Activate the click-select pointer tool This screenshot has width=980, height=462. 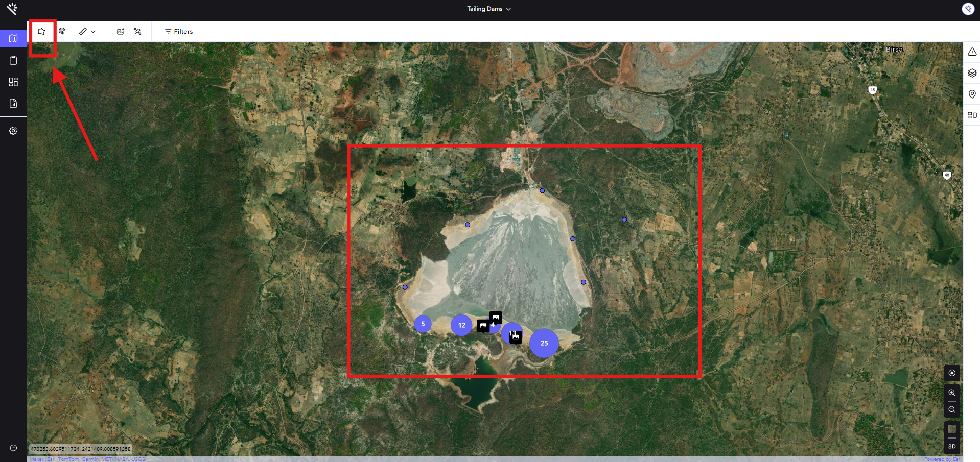coord(62,31)
